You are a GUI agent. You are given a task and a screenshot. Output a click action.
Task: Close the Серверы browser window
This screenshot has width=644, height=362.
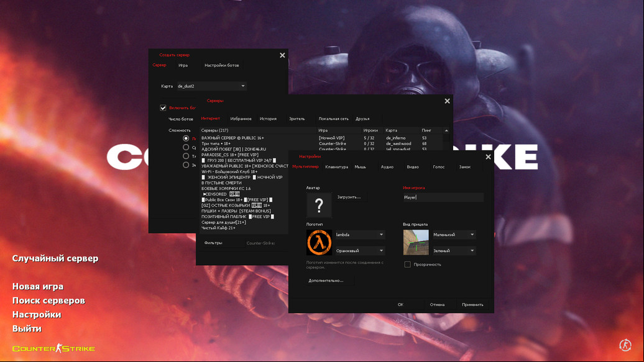coord(448,101)
